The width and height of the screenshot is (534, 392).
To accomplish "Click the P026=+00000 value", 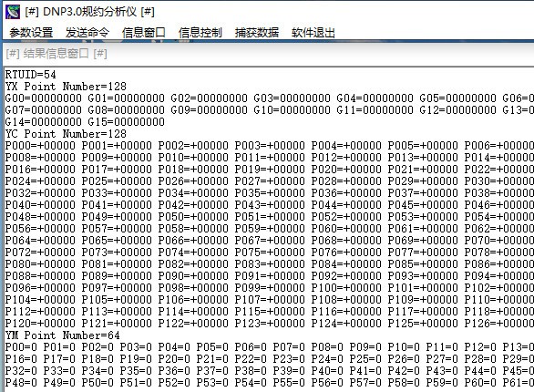I will click(x=193, y=181).
